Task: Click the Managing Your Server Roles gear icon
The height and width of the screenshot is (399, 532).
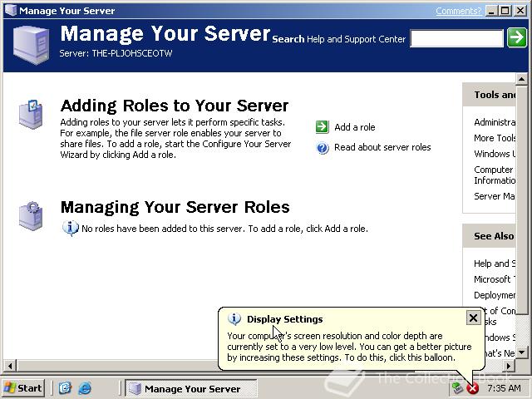Action: point(31,216)
